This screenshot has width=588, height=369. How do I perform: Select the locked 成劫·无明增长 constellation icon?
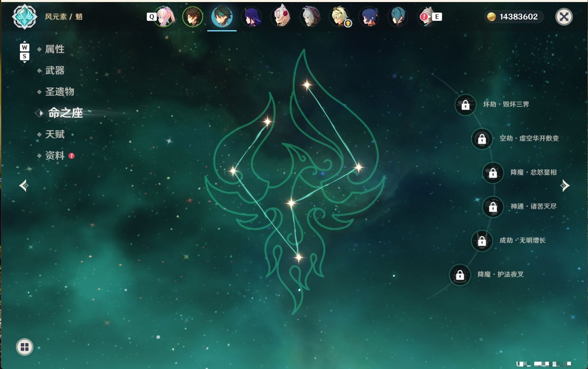[482, 241]
